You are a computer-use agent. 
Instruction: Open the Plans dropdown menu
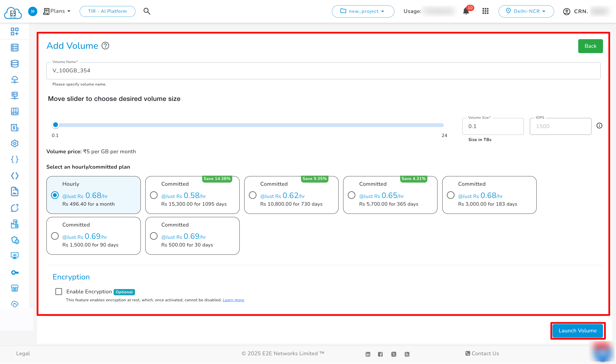[57, 11]
